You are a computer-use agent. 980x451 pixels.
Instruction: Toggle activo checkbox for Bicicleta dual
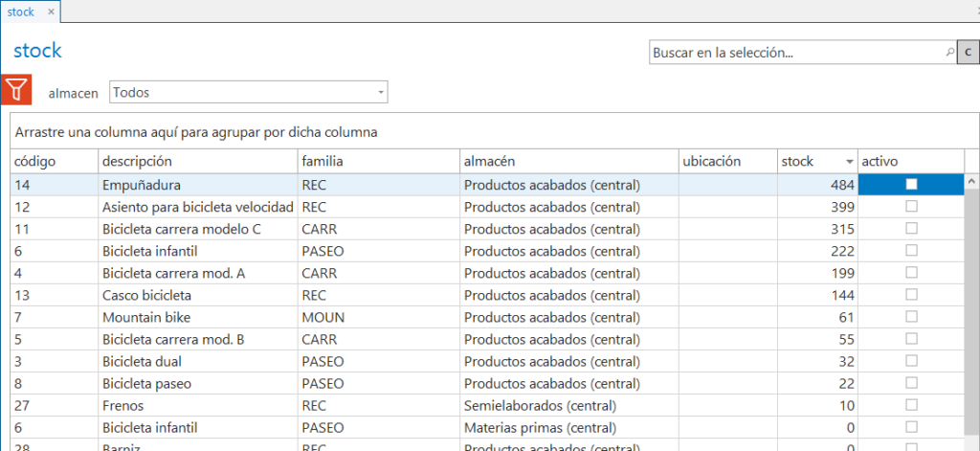click(x=912, y=360)
